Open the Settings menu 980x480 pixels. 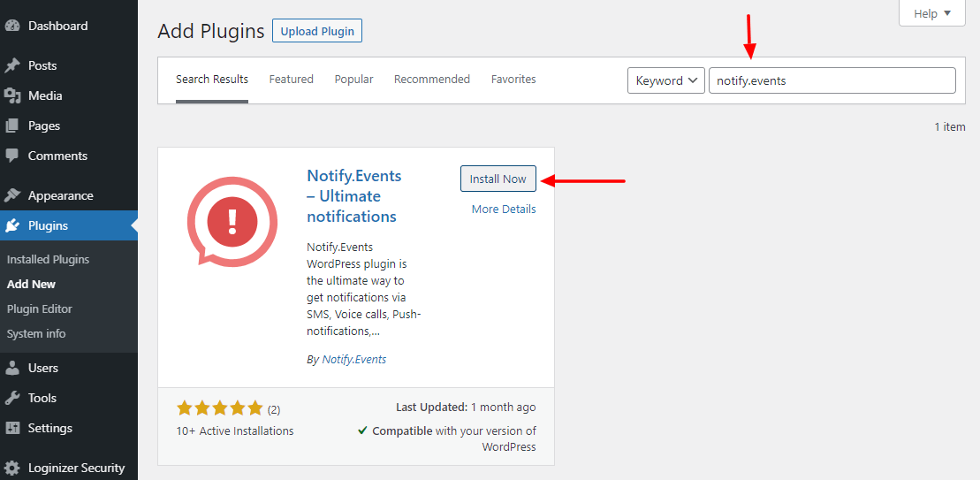[x=69, y=428]
